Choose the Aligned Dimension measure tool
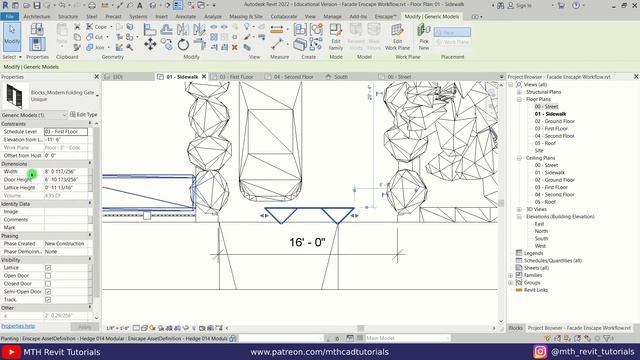 click(276, 30)
